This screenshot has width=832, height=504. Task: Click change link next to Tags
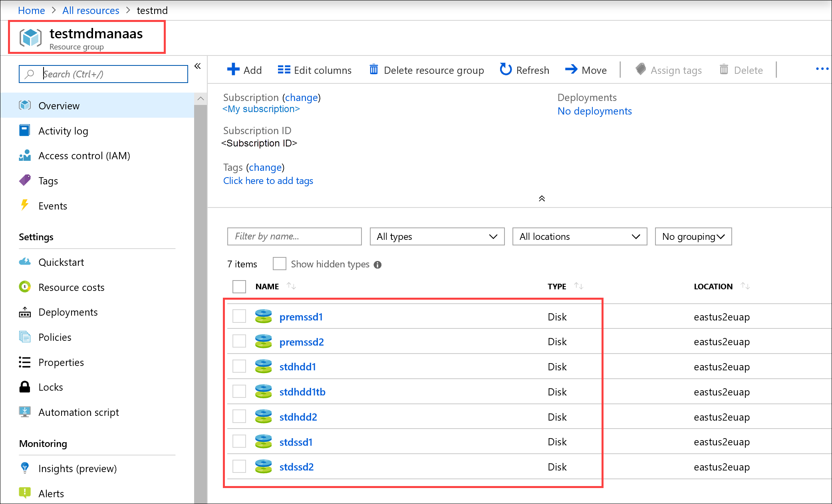click(x=265, y=167)
